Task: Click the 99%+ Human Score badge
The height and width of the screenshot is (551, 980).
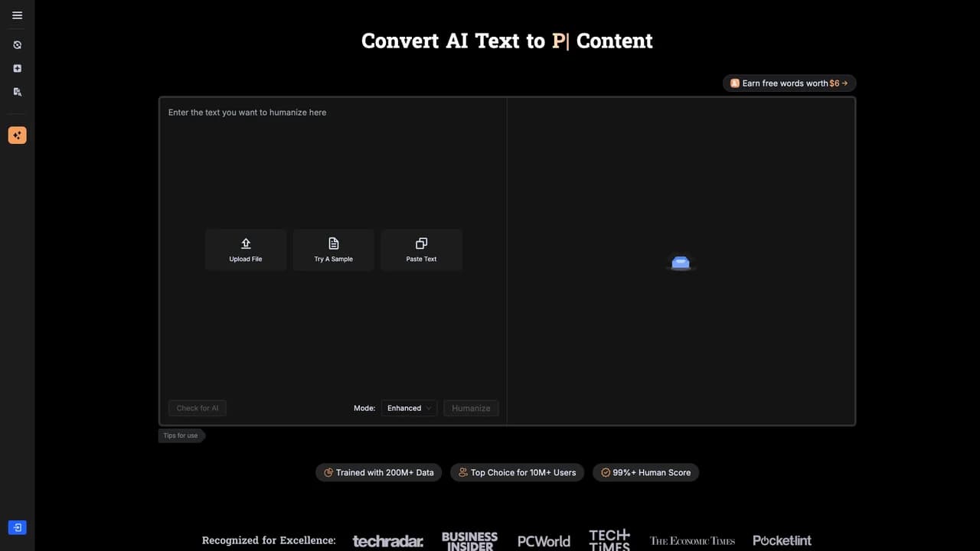Action: [x=645, y=472]
